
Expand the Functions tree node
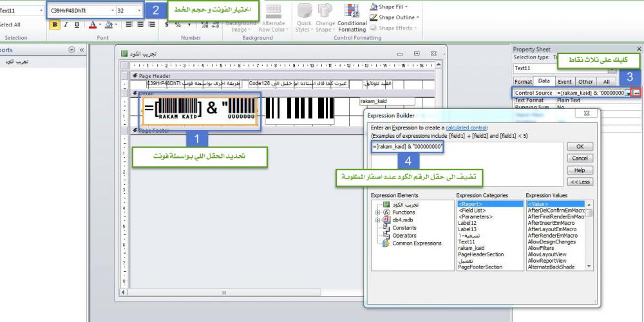(377, 213)
